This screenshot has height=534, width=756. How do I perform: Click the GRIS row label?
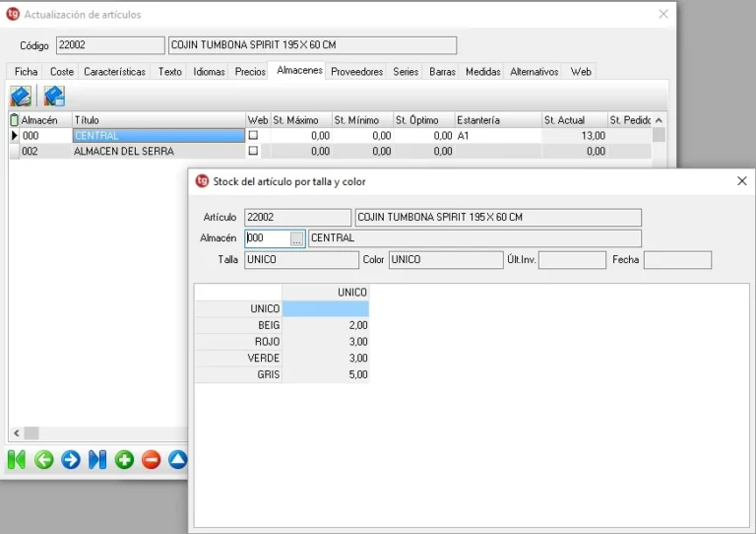click(x=238, y=374)
